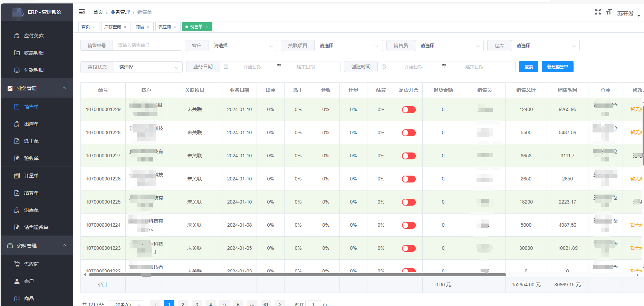The height and width of the screenshot is (306, 644).
Task: Click the 验收单 sidebar icon
Action: click(x=17, y=158)
